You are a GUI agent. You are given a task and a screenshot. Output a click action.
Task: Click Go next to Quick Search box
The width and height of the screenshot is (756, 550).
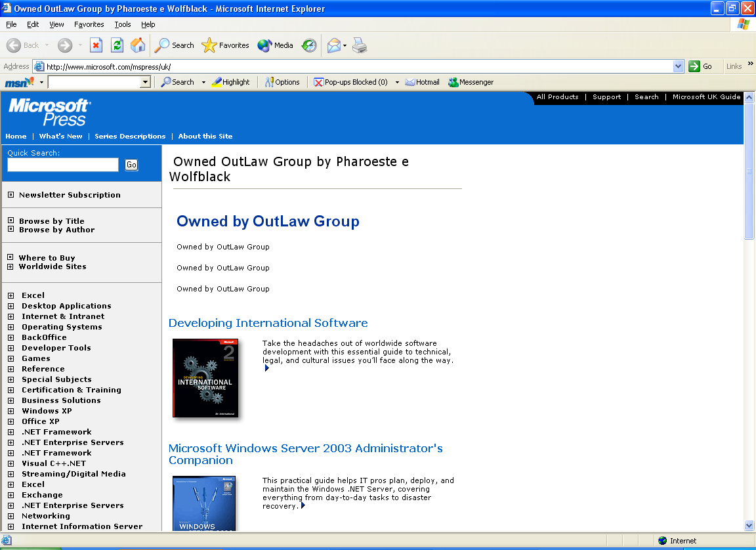tap(131, 165)
